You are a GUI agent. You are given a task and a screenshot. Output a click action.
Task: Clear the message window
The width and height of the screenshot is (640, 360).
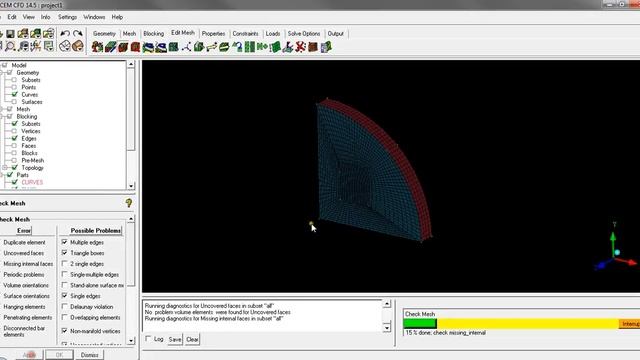point(192,339)
